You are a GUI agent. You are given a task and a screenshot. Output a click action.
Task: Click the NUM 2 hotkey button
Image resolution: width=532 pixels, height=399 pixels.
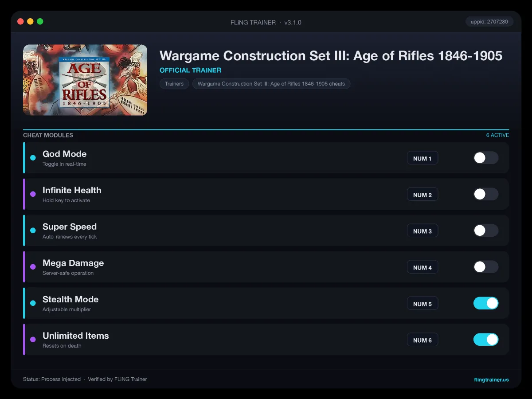tap(422, 195)
